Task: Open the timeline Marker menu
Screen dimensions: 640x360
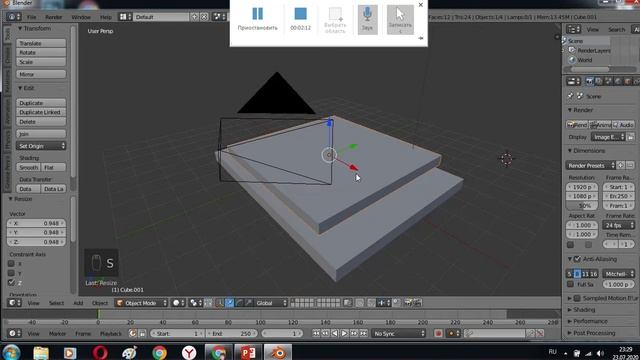Action: [57, 333]
